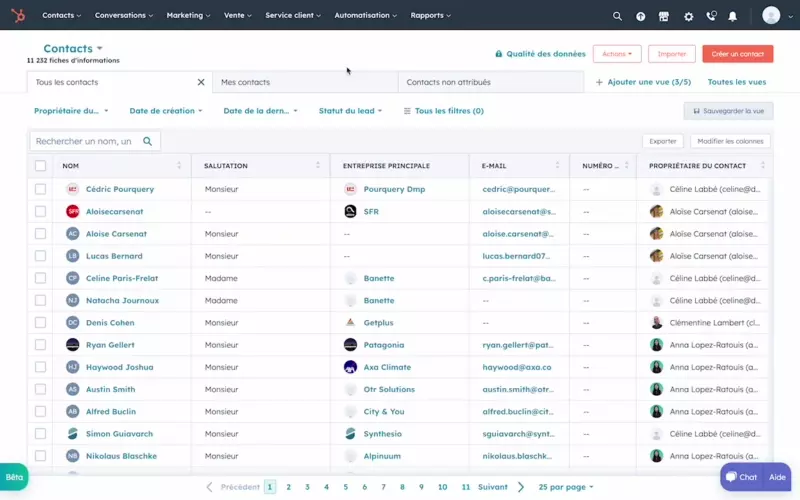Tick the select-all checkbox in table header

coord(41,166)
